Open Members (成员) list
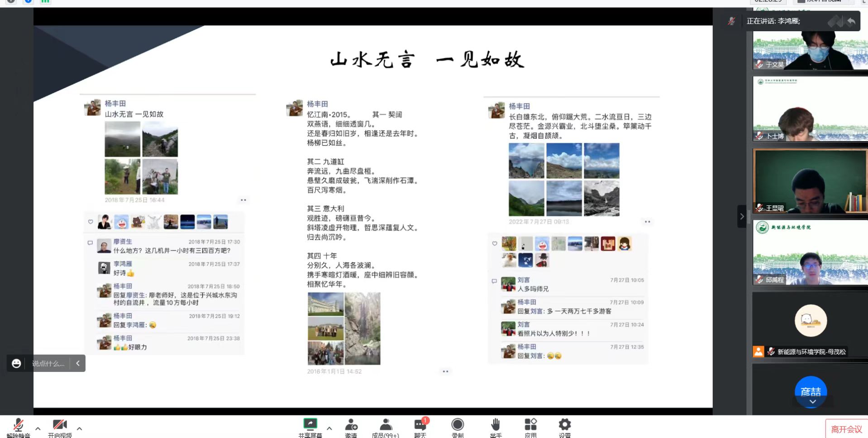 pyautogui.click(x=386, y=426)
